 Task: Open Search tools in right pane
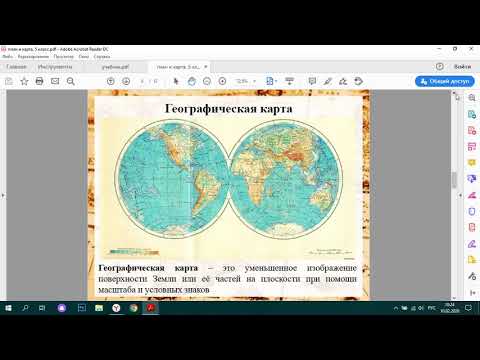[x=472, y=98]
